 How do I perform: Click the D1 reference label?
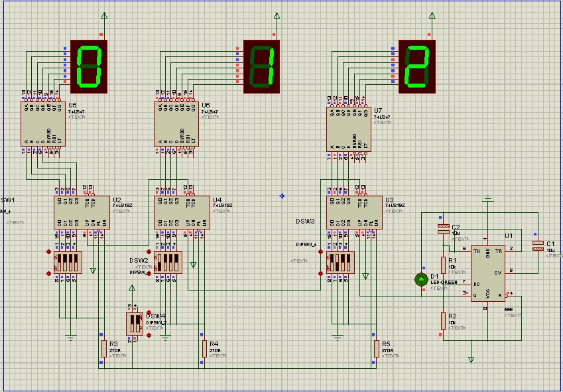(434, 277)
